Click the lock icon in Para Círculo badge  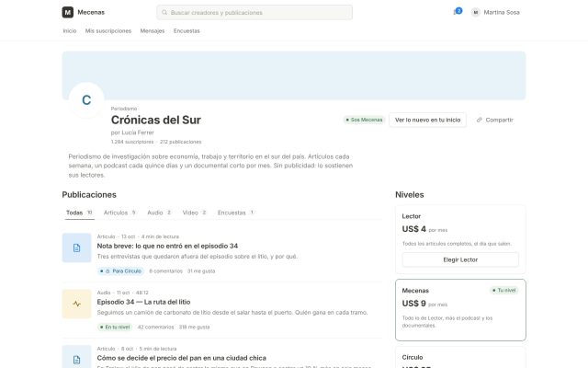(x=107, y=271)
